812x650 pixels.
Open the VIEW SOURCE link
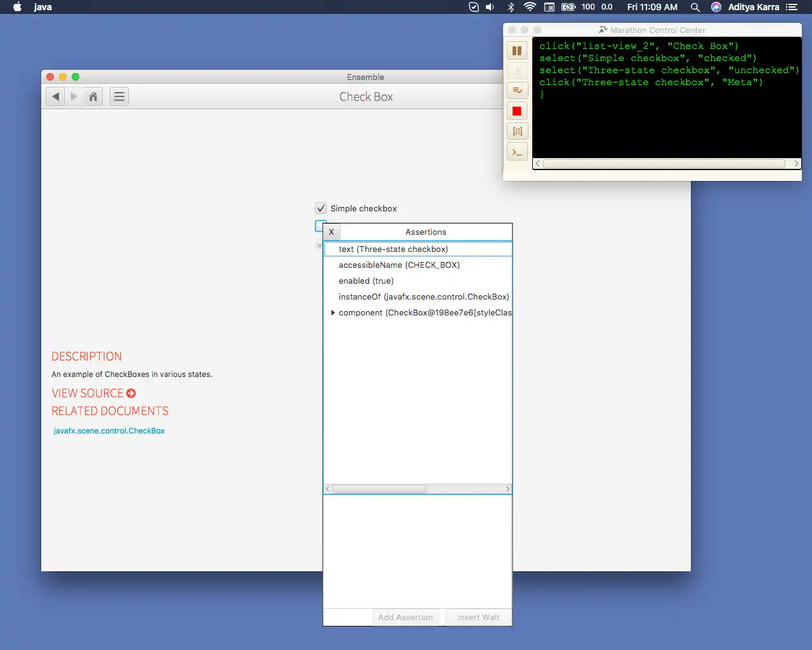88,394
